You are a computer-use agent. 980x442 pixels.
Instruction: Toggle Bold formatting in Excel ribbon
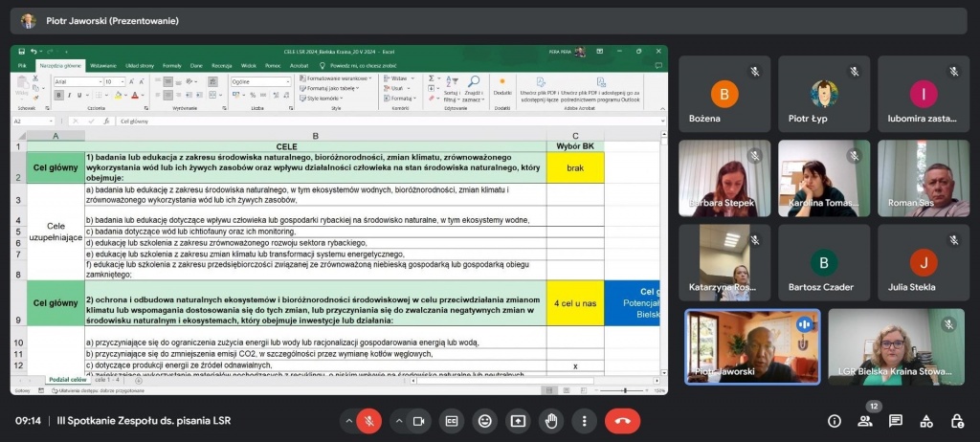[x=58, y=95]
